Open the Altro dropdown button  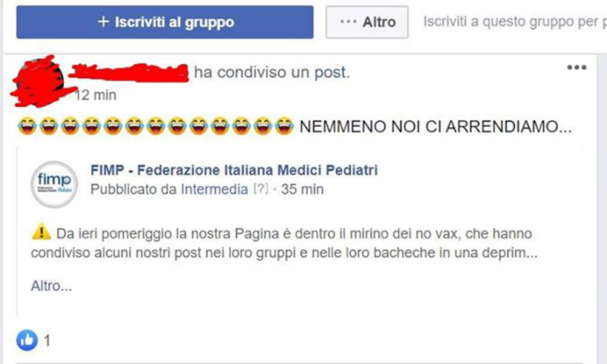[x=367, y=22]
